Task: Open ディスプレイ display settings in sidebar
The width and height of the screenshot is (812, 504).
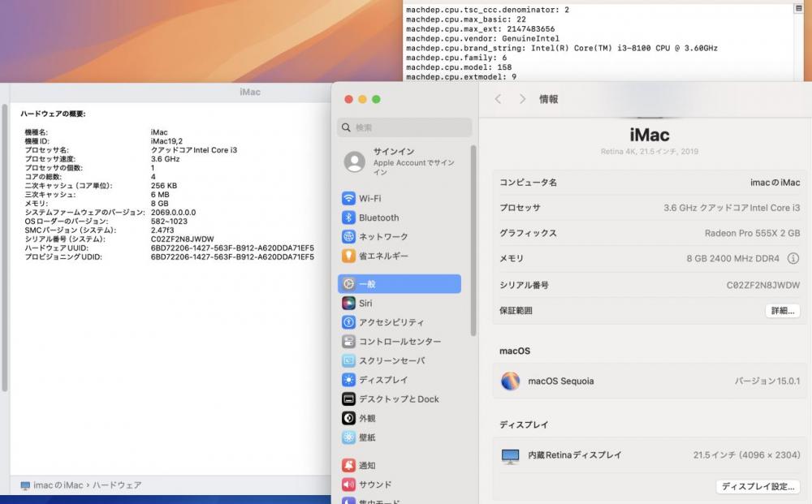Action: click(x=382, y=380)
